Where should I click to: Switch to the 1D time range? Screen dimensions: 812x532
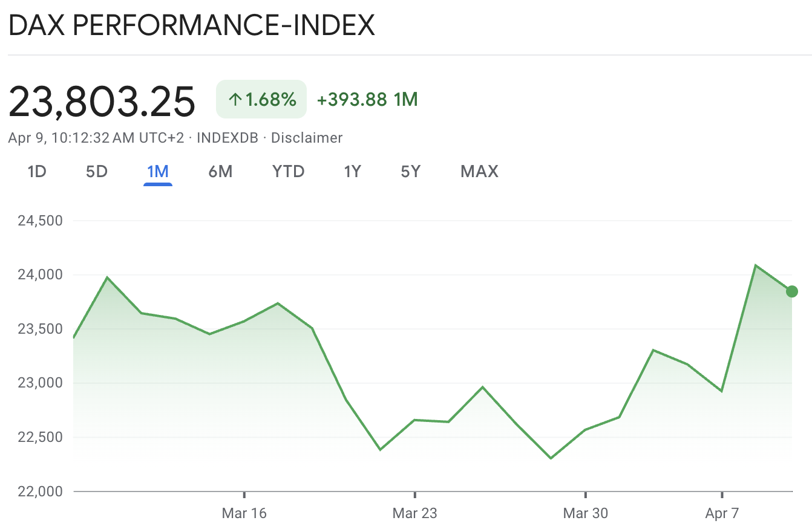click(38, 172)
